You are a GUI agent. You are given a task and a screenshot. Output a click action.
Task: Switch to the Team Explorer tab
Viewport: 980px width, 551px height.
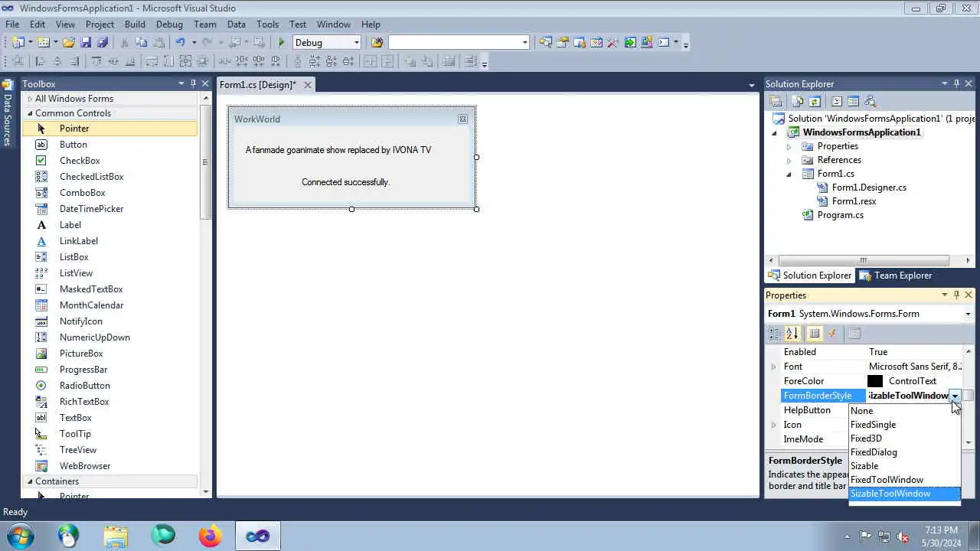click(896, 275)
